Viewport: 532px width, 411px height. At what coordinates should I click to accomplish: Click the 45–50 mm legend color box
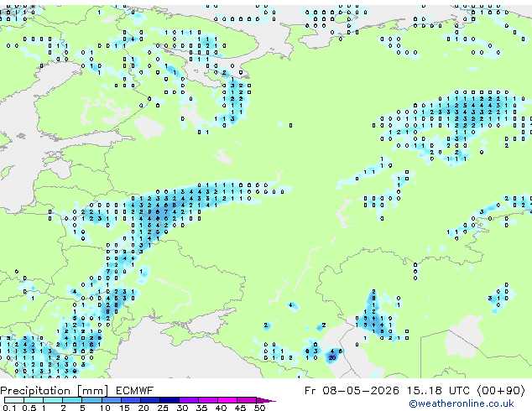(247, 400)
